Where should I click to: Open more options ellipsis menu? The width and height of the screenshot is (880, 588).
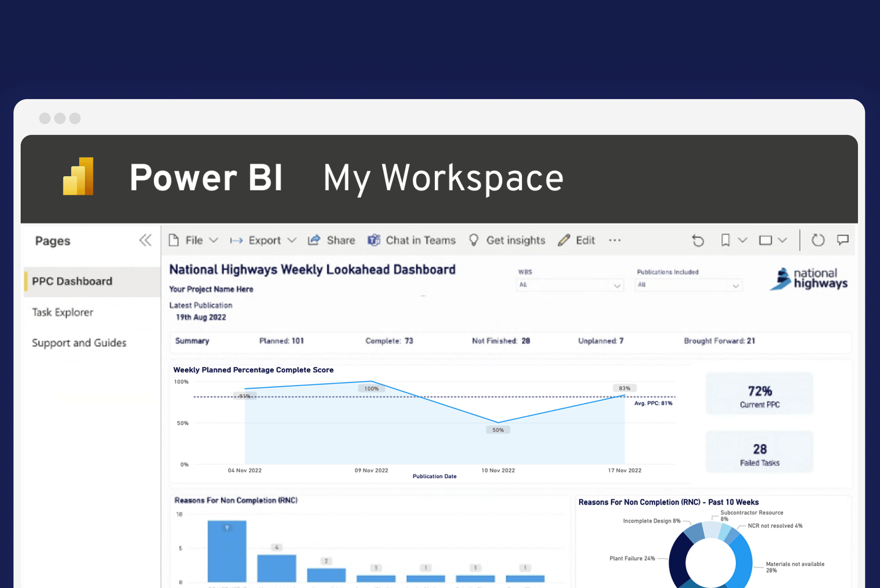(615, 240)
